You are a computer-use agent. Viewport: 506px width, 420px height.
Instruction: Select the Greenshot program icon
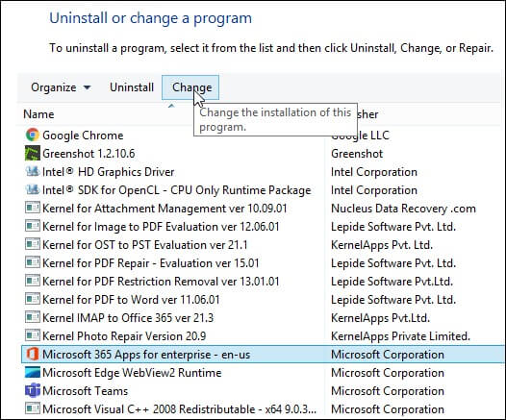33,153
